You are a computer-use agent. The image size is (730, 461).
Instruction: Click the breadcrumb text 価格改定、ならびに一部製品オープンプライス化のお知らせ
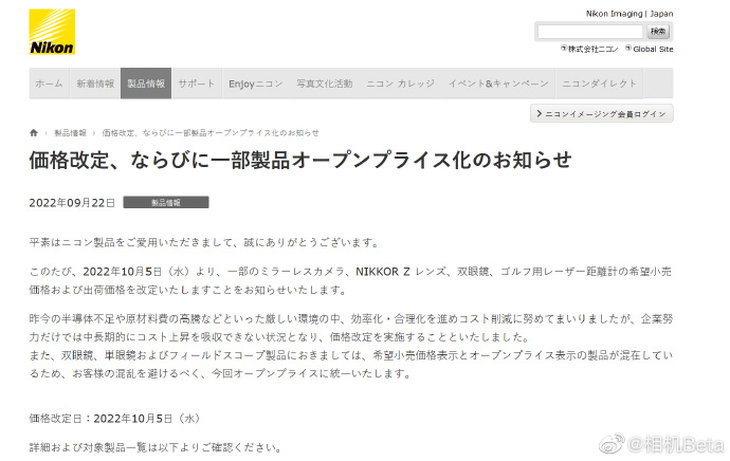pyautogui.click(x=210, y=133)
